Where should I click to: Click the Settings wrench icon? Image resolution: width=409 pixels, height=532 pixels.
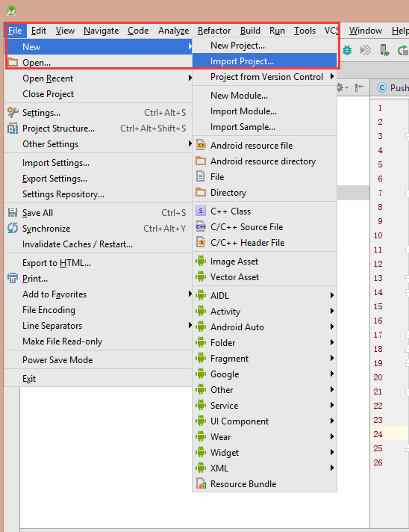pyautogui.click(x=13, y=112)
